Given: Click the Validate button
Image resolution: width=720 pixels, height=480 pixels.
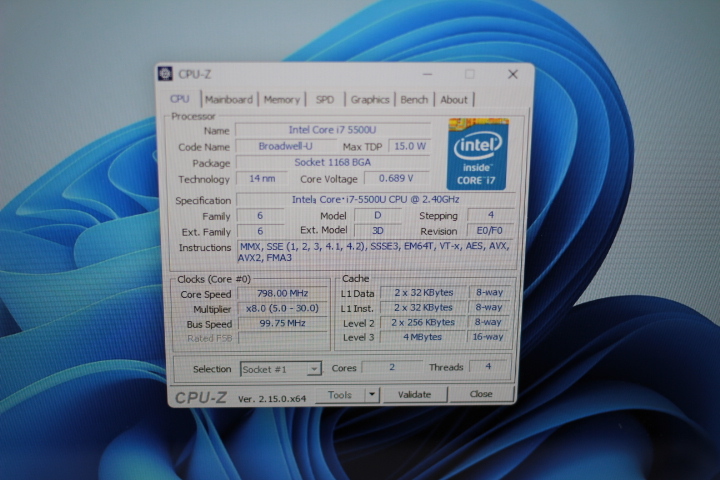Looking at the screenshot, I should tap(415, 395).
